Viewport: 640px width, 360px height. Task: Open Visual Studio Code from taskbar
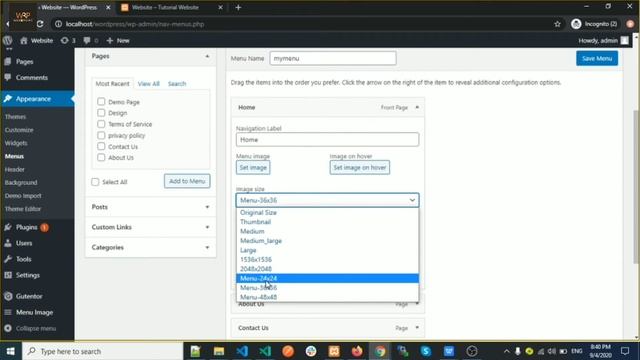point(242,351)
